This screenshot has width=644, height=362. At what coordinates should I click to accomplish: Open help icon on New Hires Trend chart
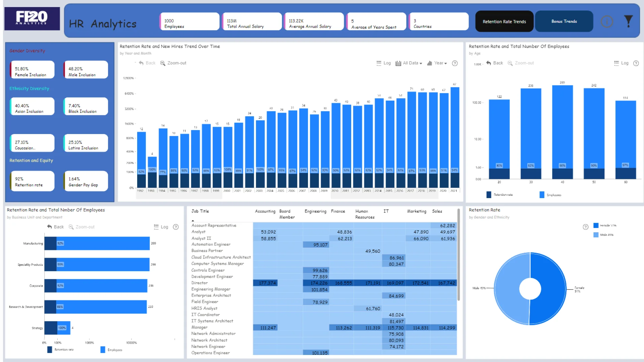(455, 63)
